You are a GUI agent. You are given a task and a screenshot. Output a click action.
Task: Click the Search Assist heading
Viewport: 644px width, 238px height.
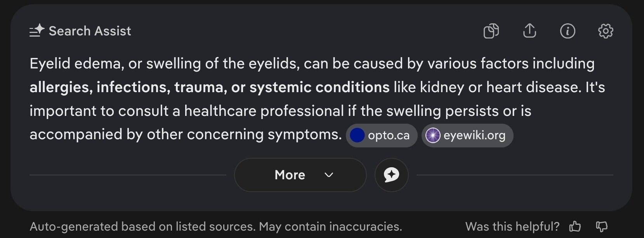pos(90,31)
